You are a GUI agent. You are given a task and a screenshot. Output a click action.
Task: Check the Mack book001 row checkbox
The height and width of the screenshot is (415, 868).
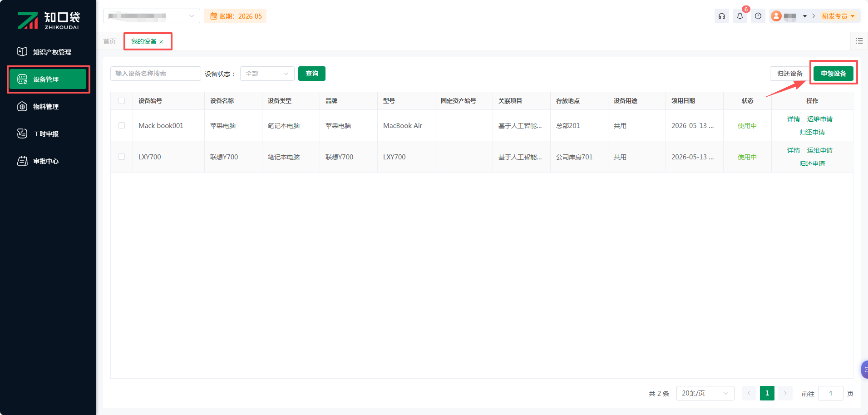(x=122, y=125)
